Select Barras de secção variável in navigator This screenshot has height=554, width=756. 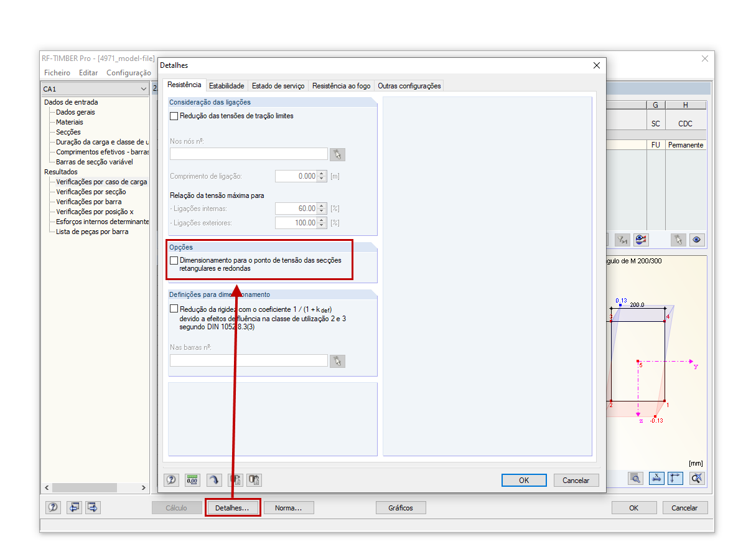coord(94,162)
